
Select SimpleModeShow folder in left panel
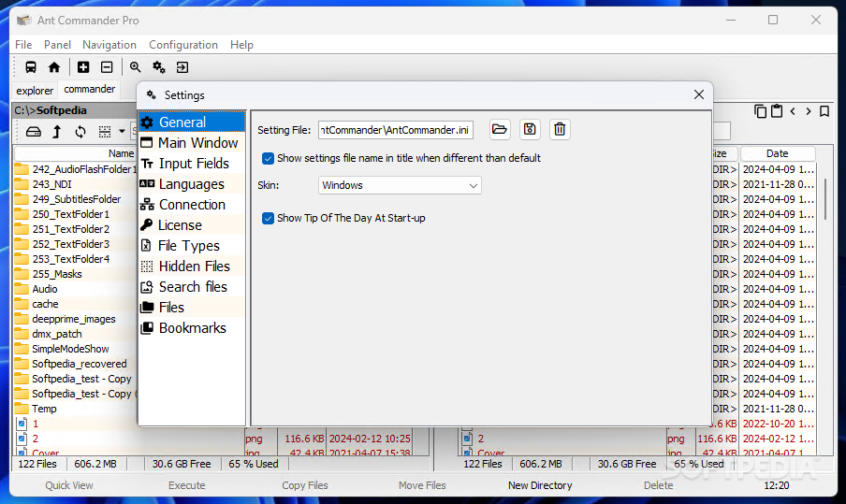(x=70, y=350)
